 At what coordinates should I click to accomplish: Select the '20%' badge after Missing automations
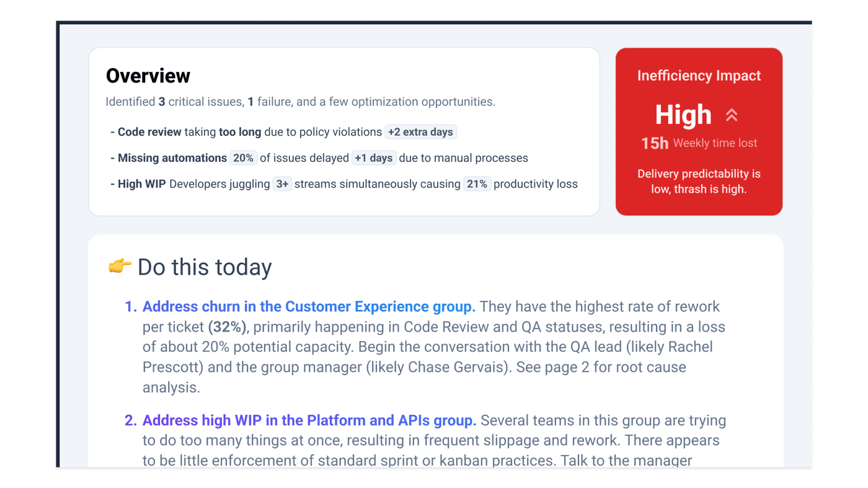tap(243, 158)
